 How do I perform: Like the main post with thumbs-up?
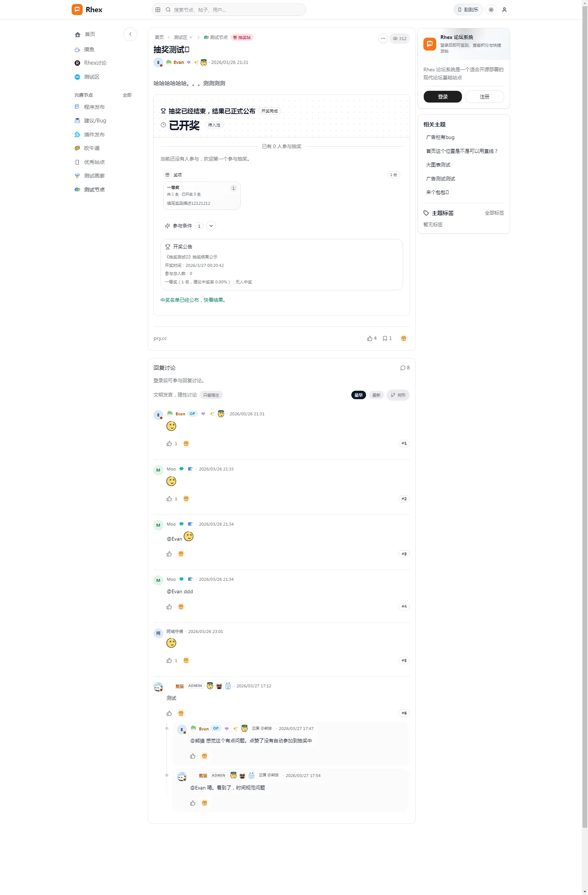tap(372, 339)
